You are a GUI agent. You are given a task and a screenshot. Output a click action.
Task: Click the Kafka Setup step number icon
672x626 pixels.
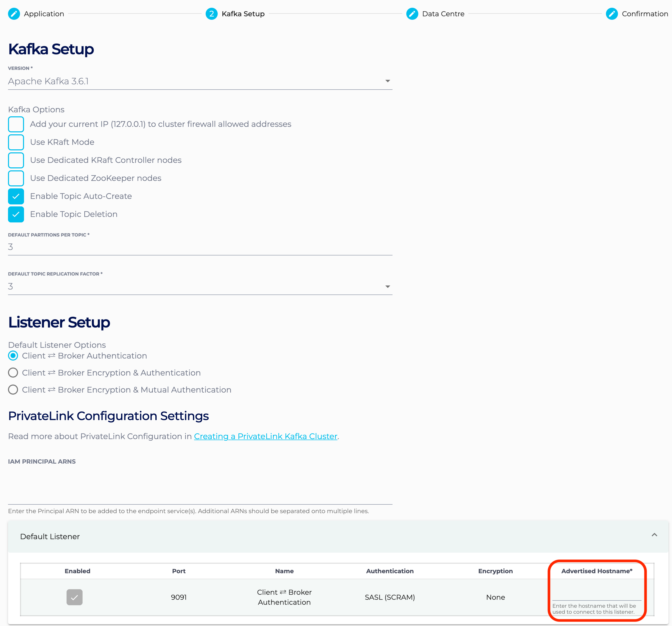coord(211,14)
